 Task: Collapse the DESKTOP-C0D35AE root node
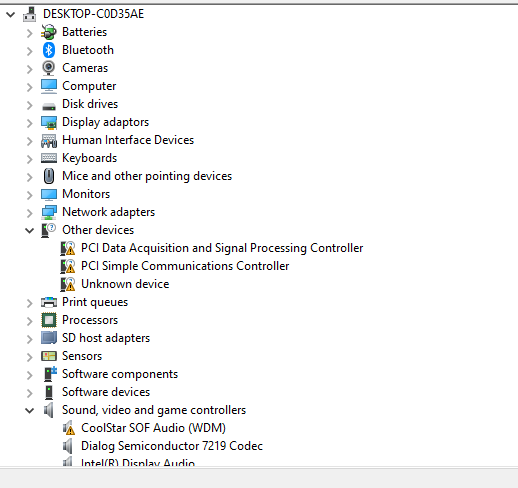click(11, 14)
